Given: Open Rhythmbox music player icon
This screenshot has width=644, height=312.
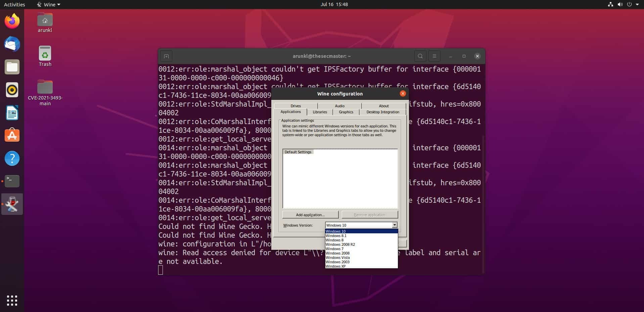Looking at the screenshot, I should click(12, 90).
